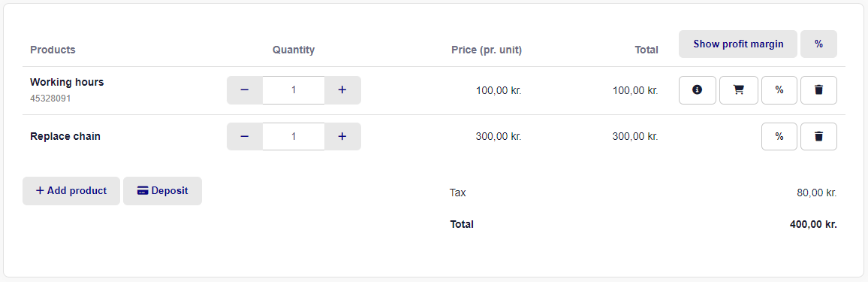Click shopping cart icon on Working hours row

click(738, 89)
